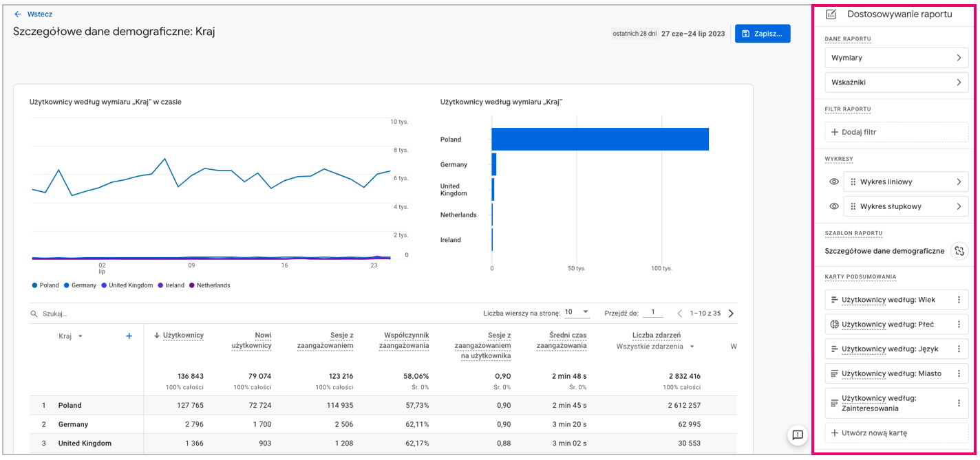Viewport: 980px width, 460px height.
Task: Toggle visibility of the Wykres słupkowy chart
Action: [833, 206]
